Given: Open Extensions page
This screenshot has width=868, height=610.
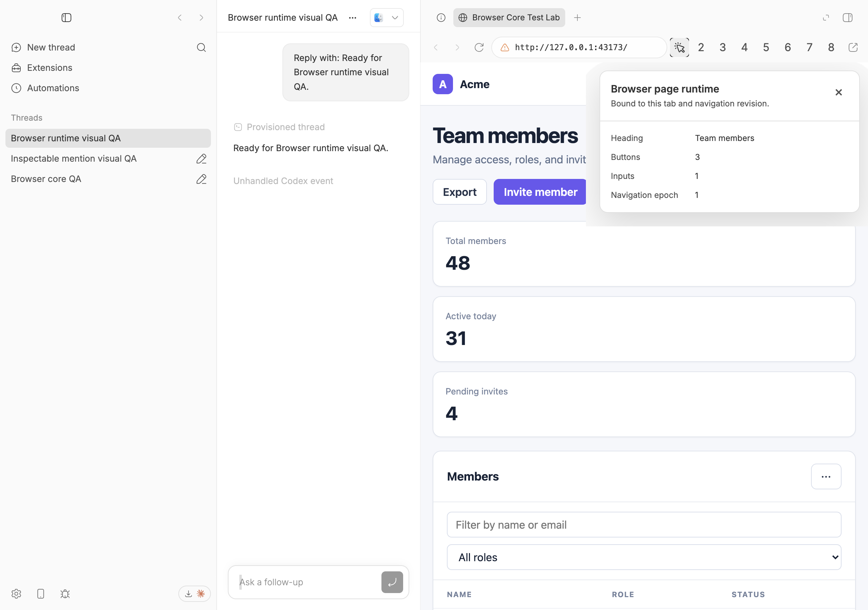Looking at the screenshot, I should pyautogui.click(x=42, y=68).
